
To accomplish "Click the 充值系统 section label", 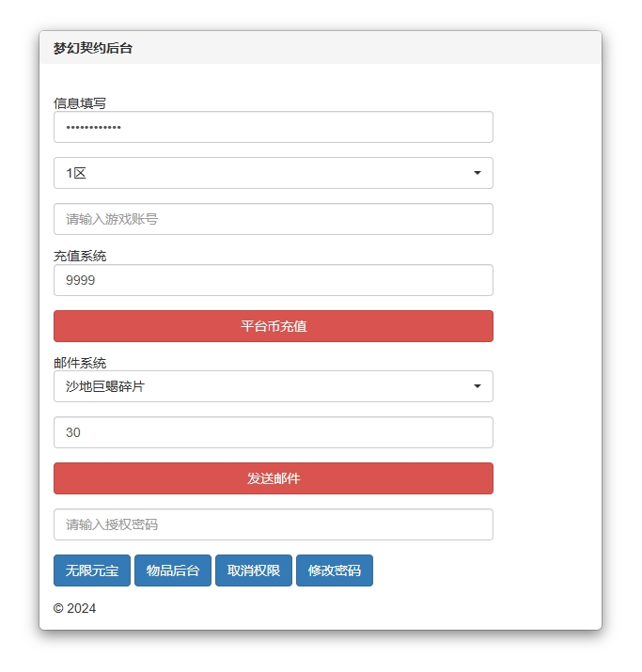I will click(x=80, y=256).
